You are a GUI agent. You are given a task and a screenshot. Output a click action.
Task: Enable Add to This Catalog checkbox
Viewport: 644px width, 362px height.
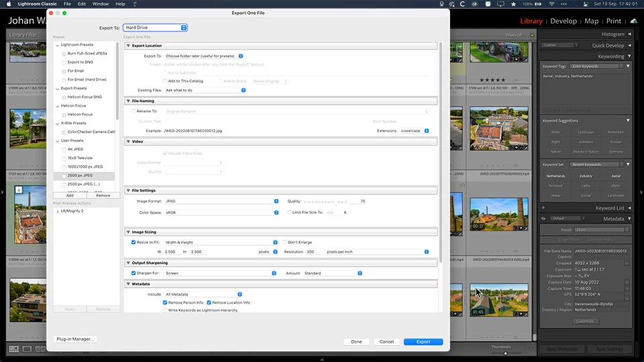(x=165, y=81)
